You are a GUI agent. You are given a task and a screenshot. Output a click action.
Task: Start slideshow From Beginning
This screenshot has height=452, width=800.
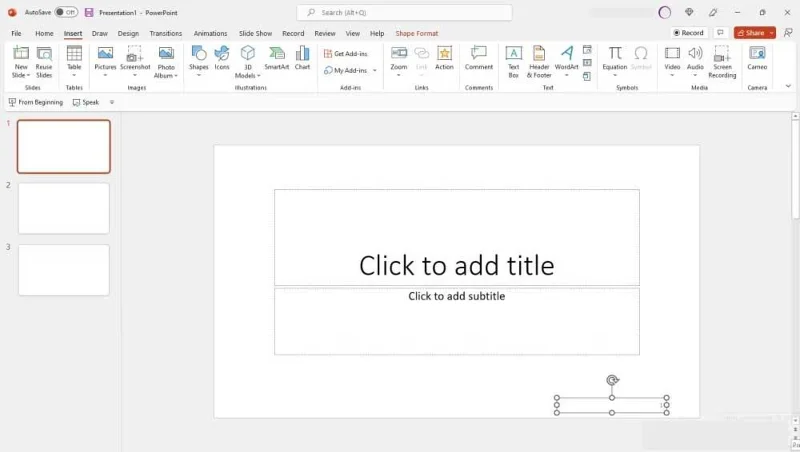coord(36,102)
